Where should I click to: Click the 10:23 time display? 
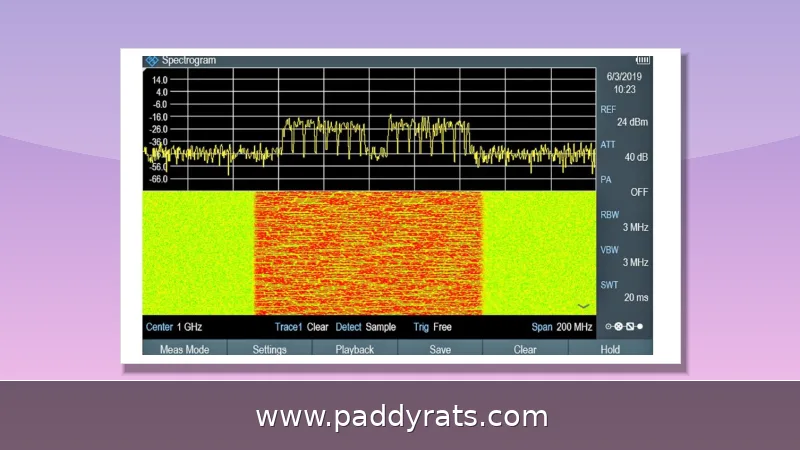[624, 89]
